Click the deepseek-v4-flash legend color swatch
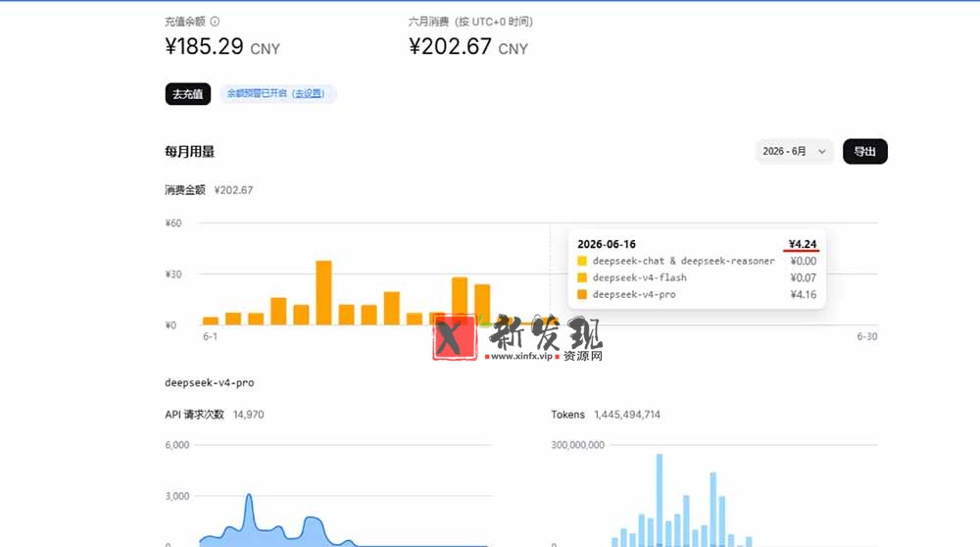 (x=582, y=277)
